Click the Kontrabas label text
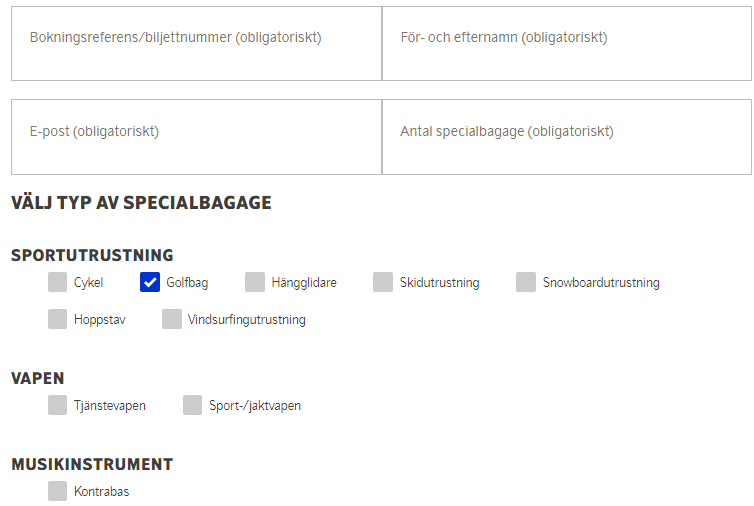This screenshot has width=754, height=506. (x=101, y=492)
